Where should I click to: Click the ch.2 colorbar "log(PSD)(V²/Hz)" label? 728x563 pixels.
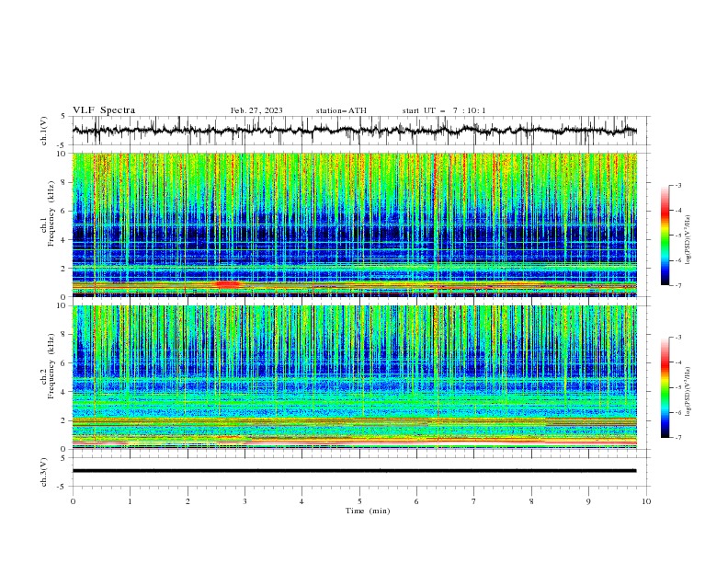click(688, 391)
